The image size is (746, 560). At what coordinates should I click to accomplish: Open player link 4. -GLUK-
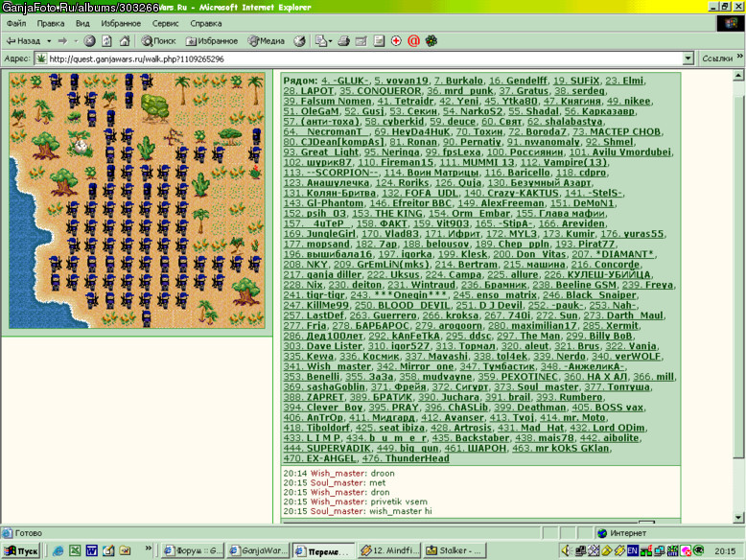[x=344, y=81]
